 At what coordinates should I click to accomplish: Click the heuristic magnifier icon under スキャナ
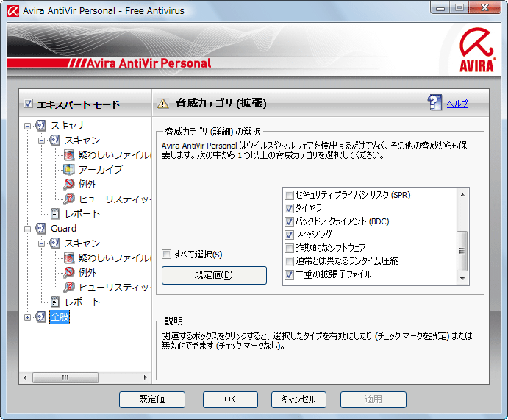click(68, 199)
